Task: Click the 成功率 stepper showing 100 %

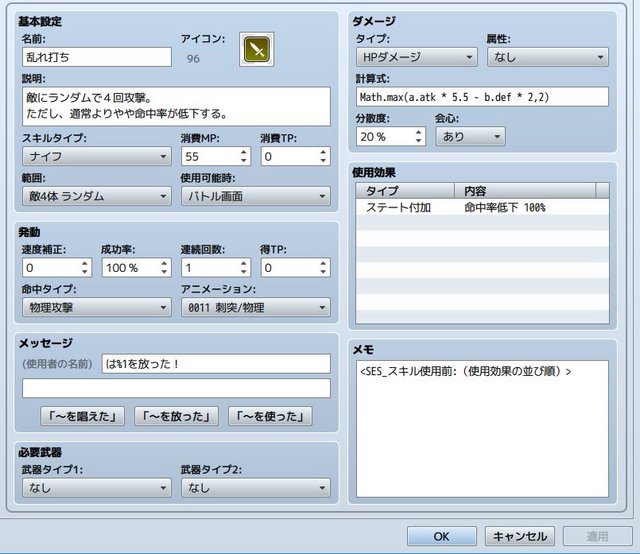Action: [136, 268]
